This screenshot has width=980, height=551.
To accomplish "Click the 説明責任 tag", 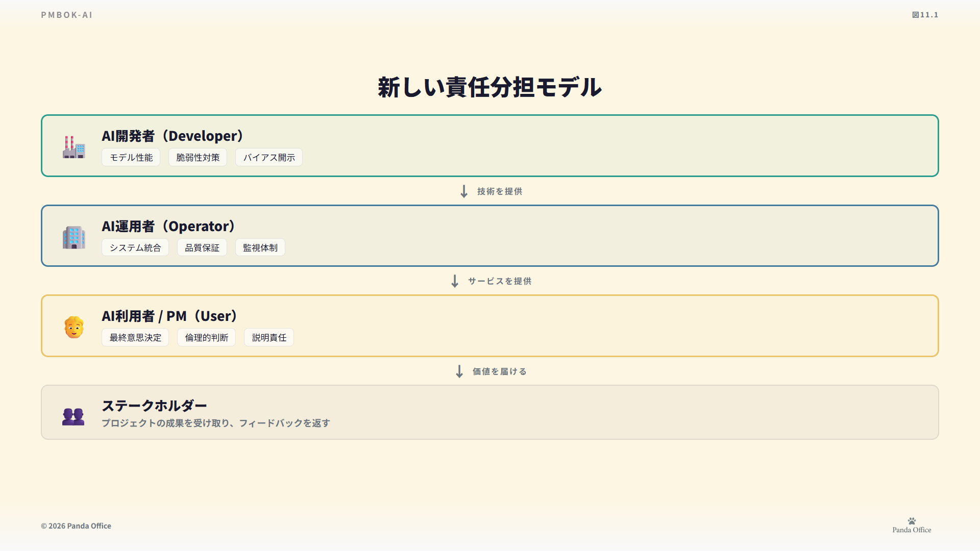I will pos(269,338).
